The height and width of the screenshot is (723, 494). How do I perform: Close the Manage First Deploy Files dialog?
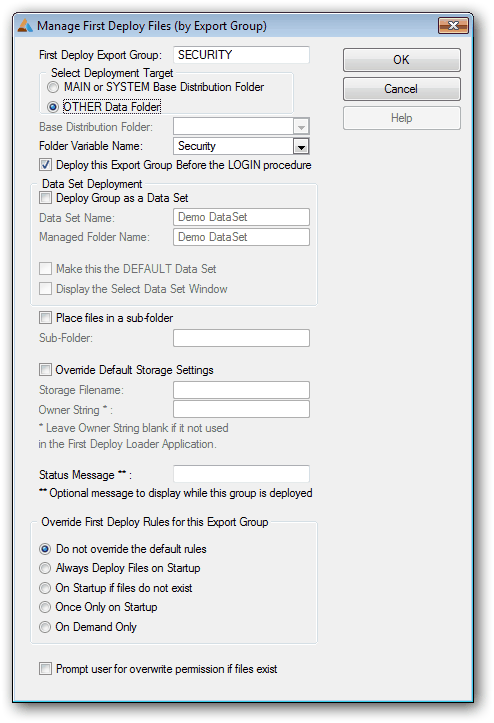pyautogui.click(x=452, y=25)
